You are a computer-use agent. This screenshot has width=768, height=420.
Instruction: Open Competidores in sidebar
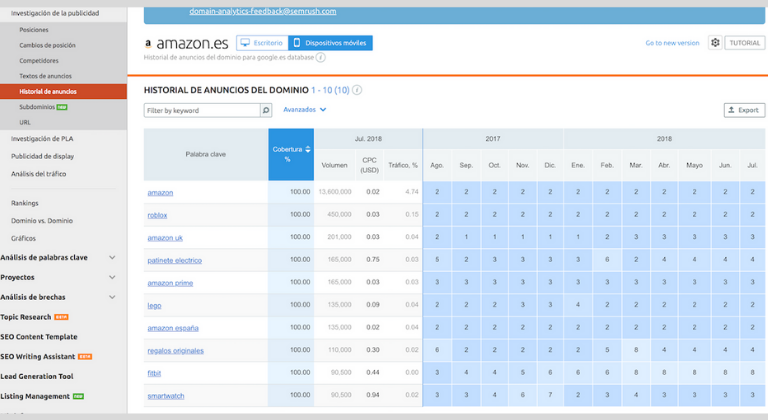[39, 61]
